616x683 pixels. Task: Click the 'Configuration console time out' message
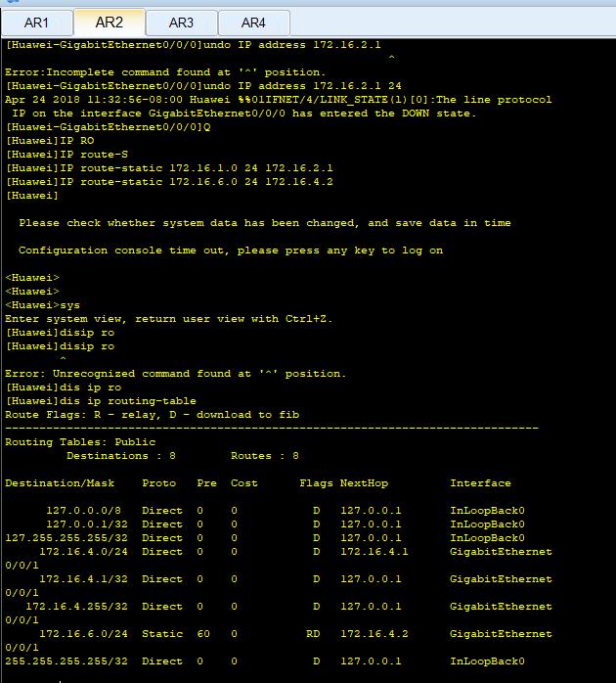pyautogui.click(x=231, y=250)
